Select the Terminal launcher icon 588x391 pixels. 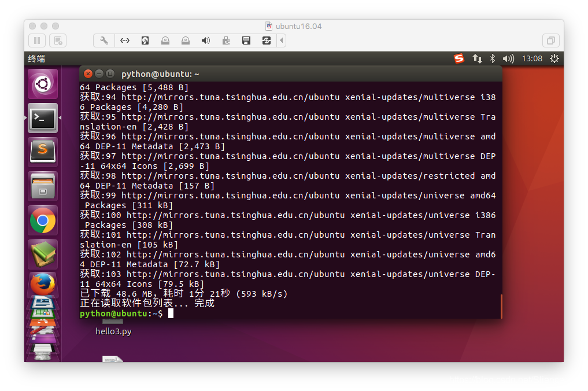pyautogui.click(x=43, y=118)
